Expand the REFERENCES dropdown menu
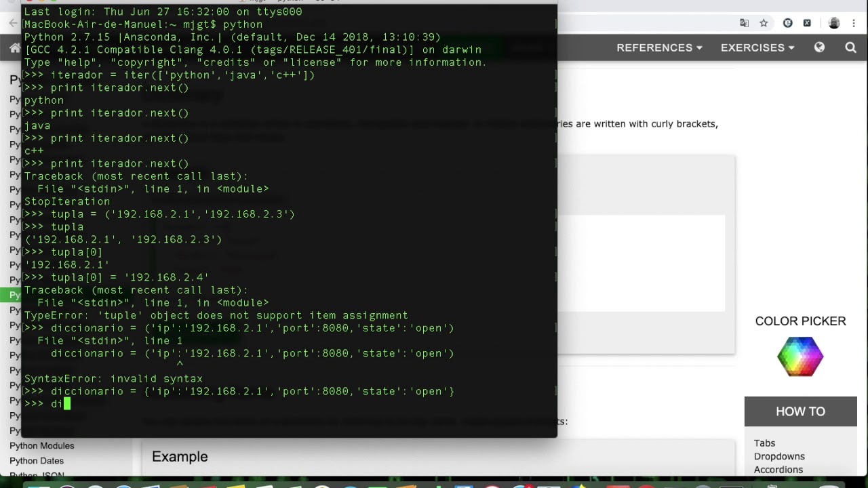Screen dimensions: 868x488 click(659, 47)
